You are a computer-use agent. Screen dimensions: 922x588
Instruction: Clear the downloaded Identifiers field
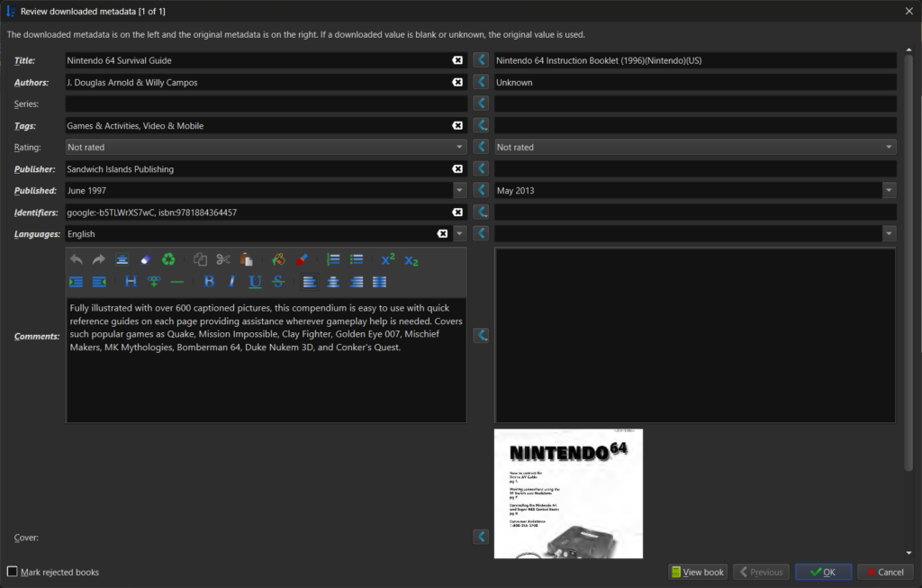click(x=457, y=213)
